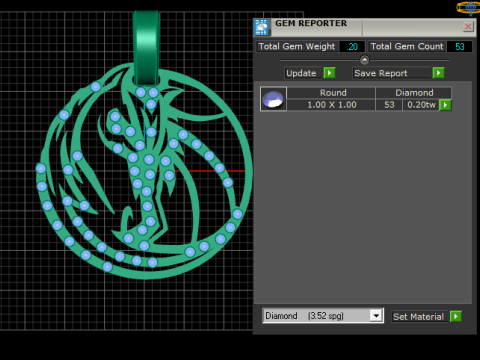Click the 0.20tw weight cell
Screen dimensions: 480x360
point(421,105)
